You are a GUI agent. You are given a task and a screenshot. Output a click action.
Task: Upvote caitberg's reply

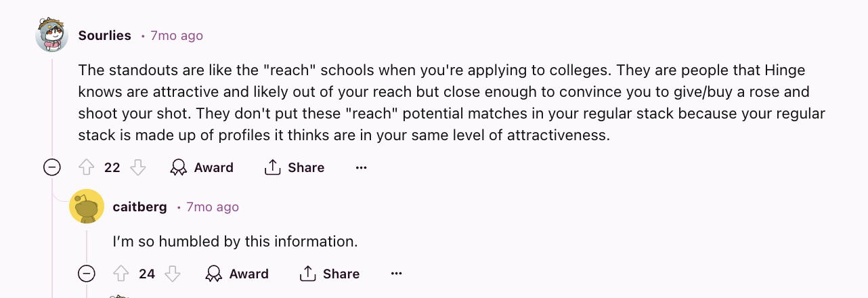(122, 274)
